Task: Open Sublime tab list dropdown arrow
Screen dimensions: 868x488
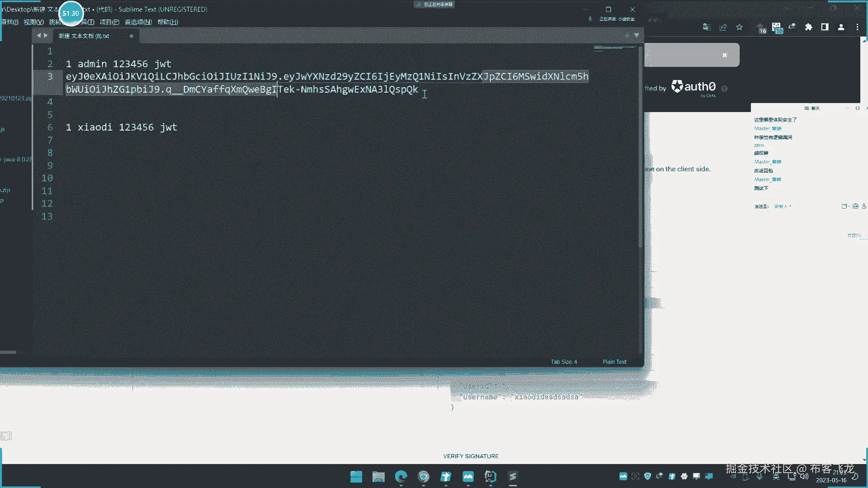Action: [x=637, y=35]
